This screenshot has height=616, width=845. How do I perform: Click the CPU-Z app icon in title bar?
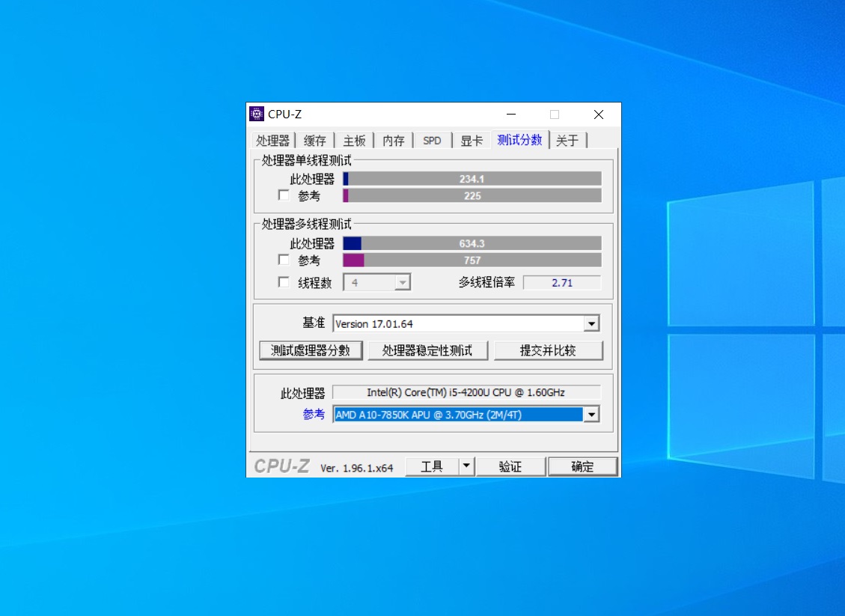coord(257,115)
